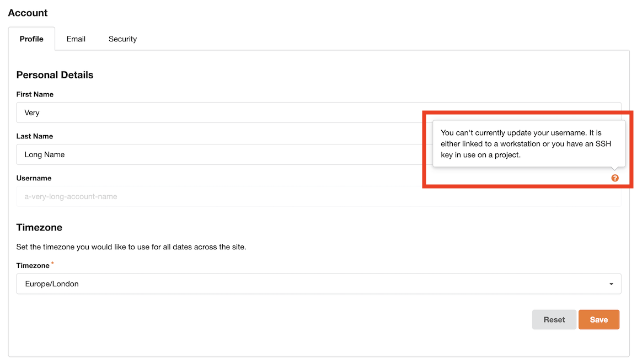The width and height of the screenshot is (637, 364).
Task: Click the username update tooltip message
Action: (528, 144)
